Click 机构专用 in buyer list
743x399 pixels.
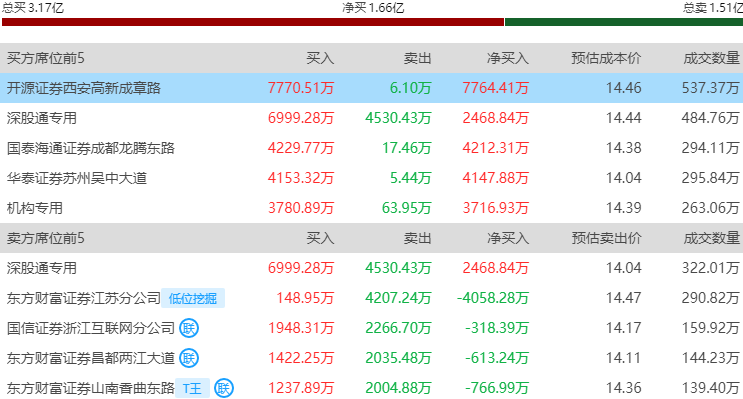pos(35,208)
